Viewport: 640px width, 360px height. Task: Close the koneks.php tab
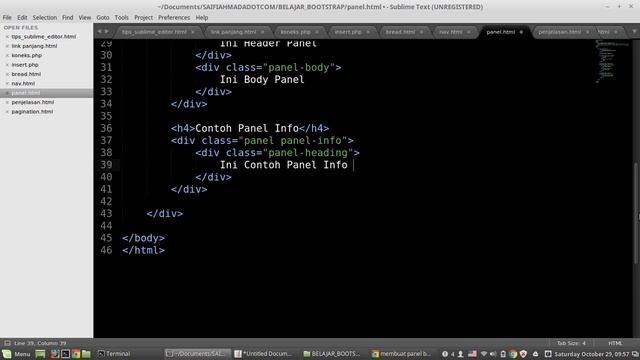pyautogui.click(x=317, y=32)
